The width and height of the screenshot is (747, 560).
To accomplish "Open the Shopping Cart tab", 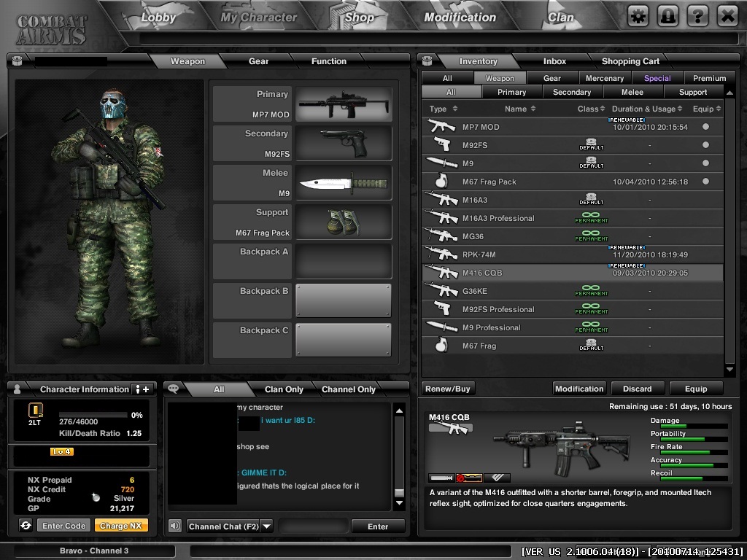I will pos(630,61).
